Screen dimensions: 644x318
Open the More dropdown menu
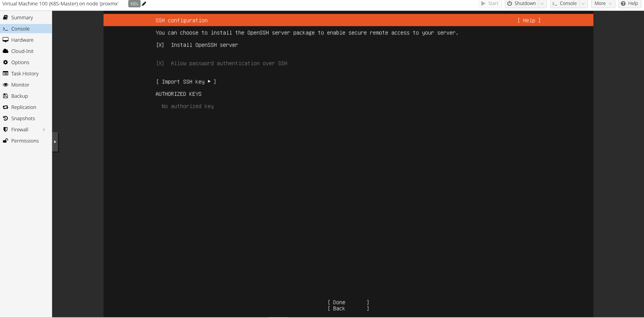click(x=603, y=4)
